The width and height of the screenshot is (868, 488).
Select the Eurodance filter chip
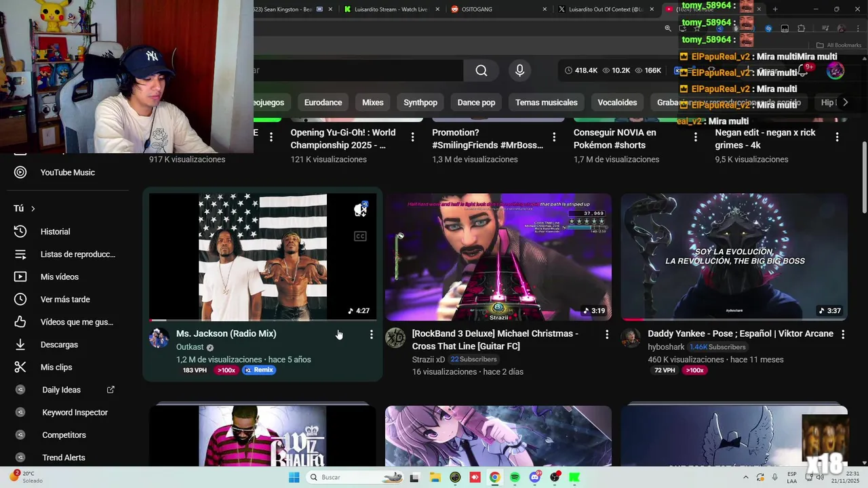click(323, 102)
